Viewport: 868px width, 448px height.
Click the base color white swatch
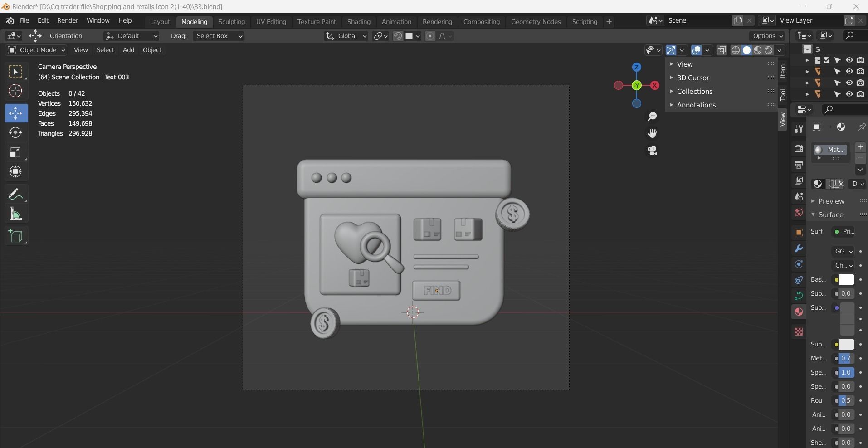[846, 280]
